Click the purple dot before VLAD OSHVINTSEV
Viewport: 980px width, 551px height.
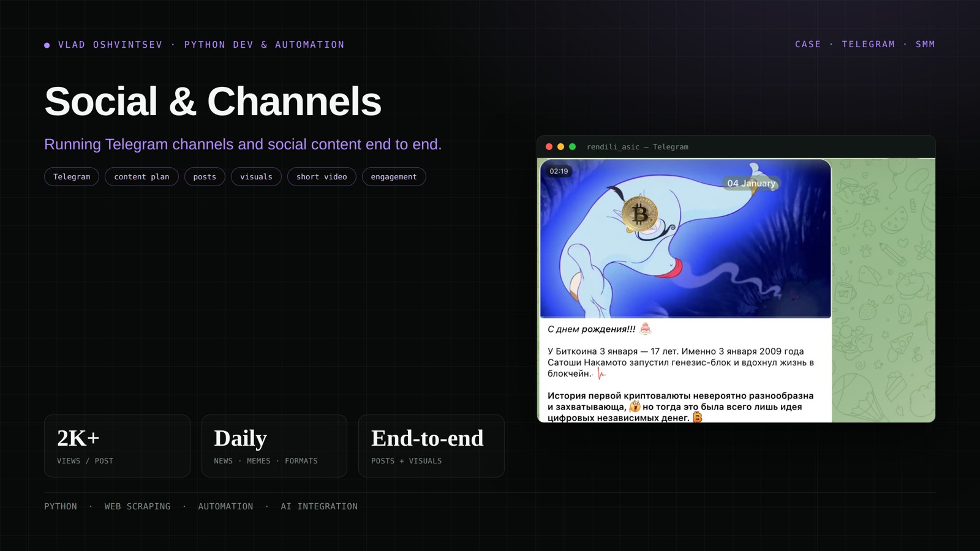point(47,45)
